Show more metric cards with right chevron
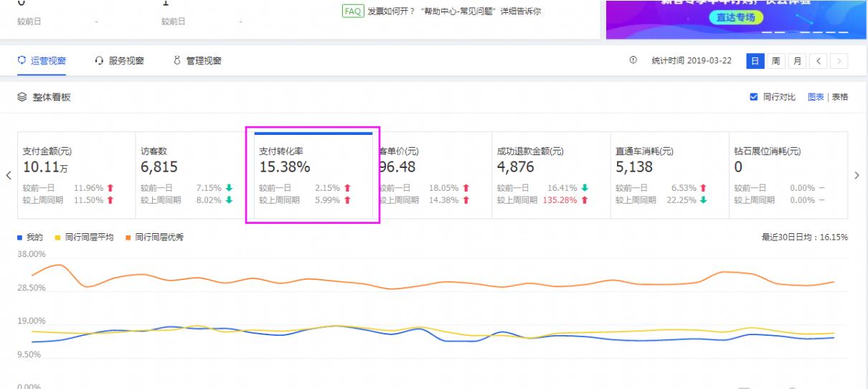Viewport: 868px width, 389px height. pyautogui.click(x=857, y=175)
